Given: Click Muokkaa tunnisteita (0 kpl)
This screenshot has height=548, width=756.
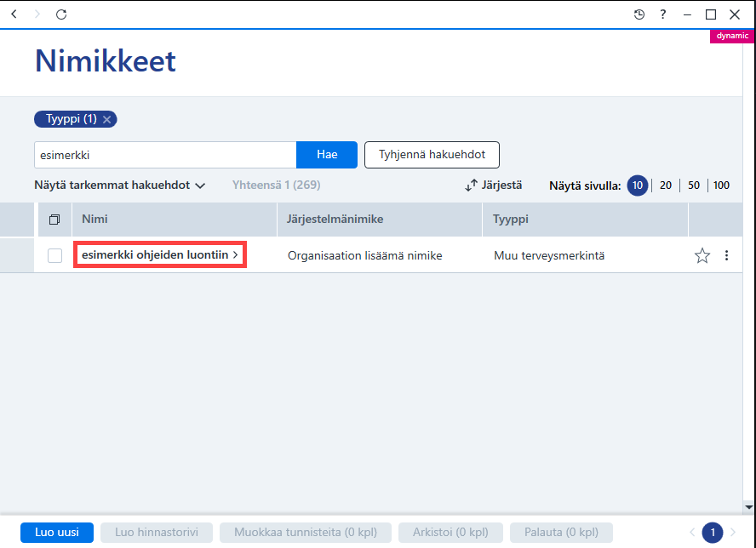Looking at the screenshot, I should pyautogui.click(x=306, y=533).
